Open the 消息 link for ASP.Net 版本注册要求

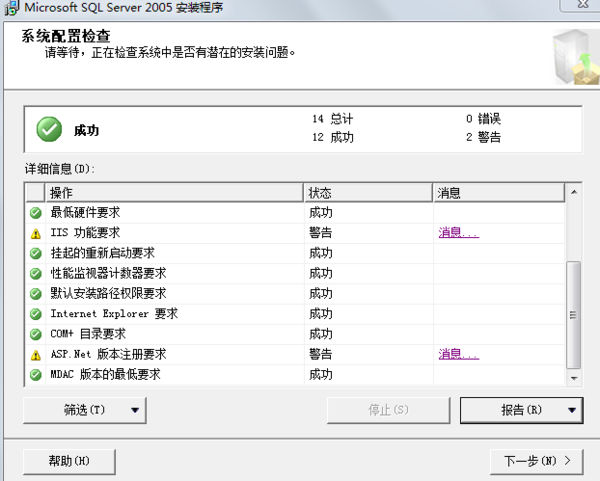458,354
